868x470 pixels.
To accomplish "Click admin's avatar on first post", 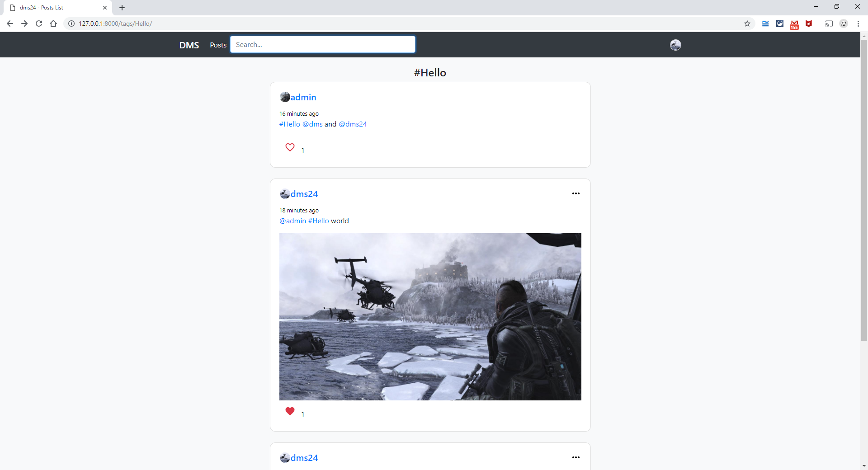I will click(x=285, y=97).
